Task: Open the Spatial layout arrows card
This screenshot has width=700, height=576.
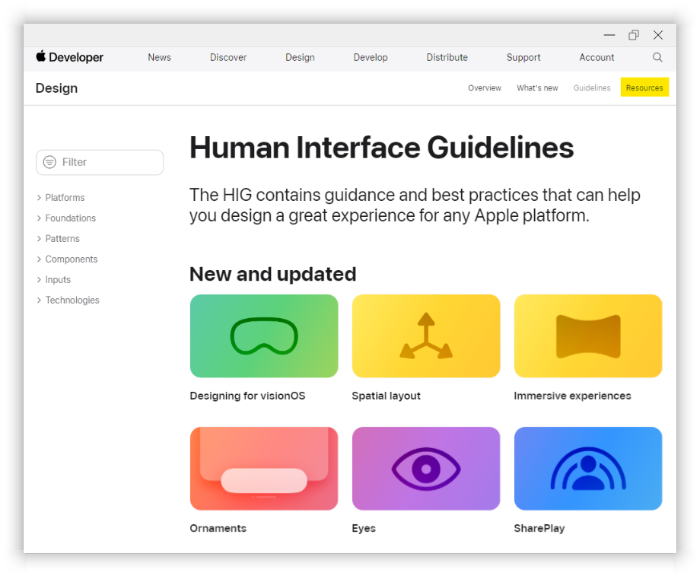Action: 426,336
